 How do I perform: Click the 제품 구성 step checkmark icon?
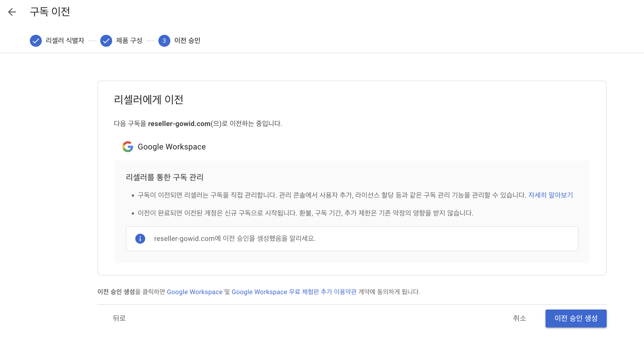pos(106,41)
